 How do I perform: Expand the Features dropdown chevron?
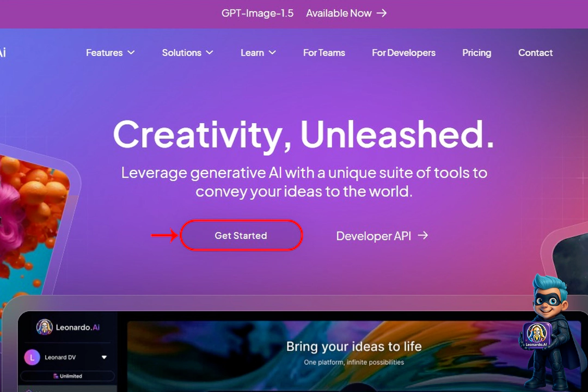tap(131, 52)
